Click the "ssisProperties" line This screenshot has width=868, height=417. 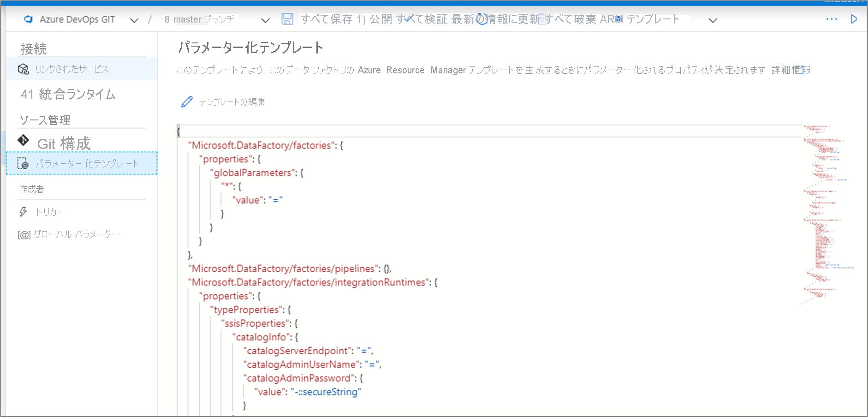tap(260, 323)
